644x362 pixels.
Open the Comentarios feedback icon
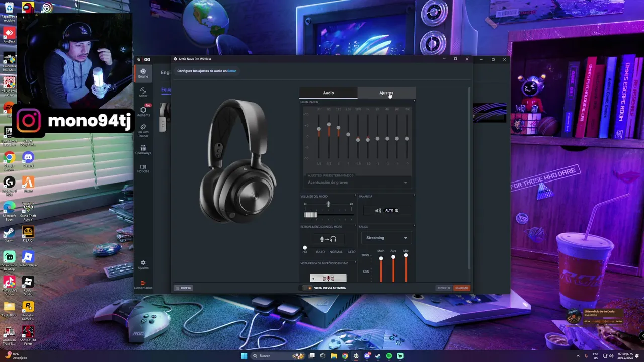point(143,285)
